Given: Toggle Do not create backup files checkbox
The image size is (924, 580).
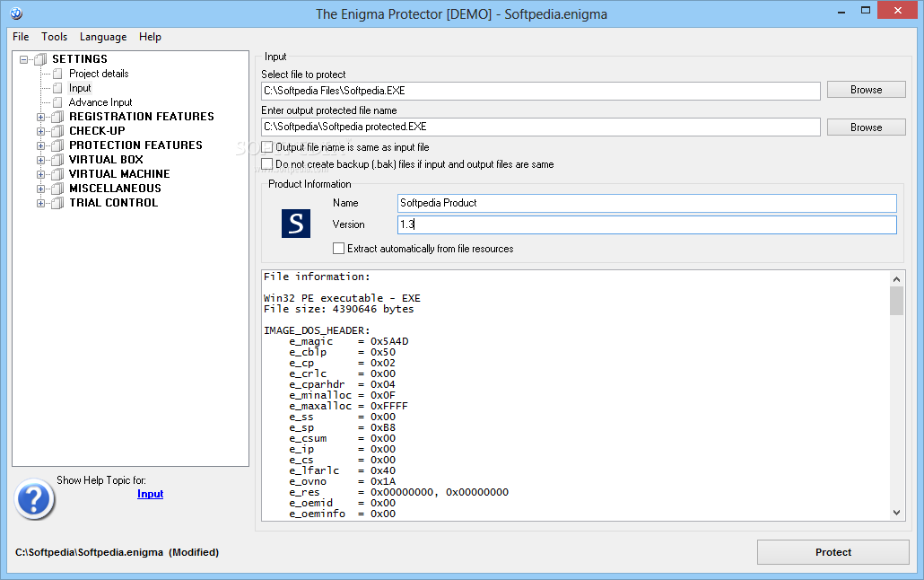Looking at the screenshot, I should pos(267,164).
